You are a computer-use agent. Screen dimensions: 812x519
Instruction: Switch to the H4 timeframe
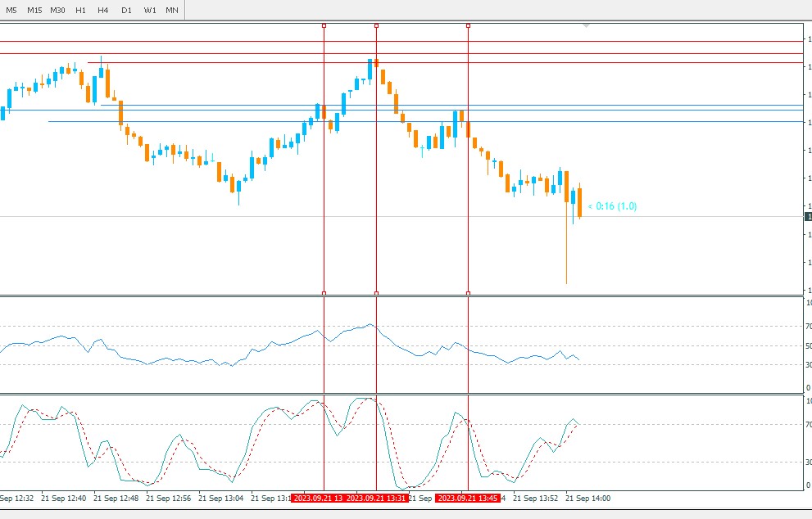click(x=103, y=10)
